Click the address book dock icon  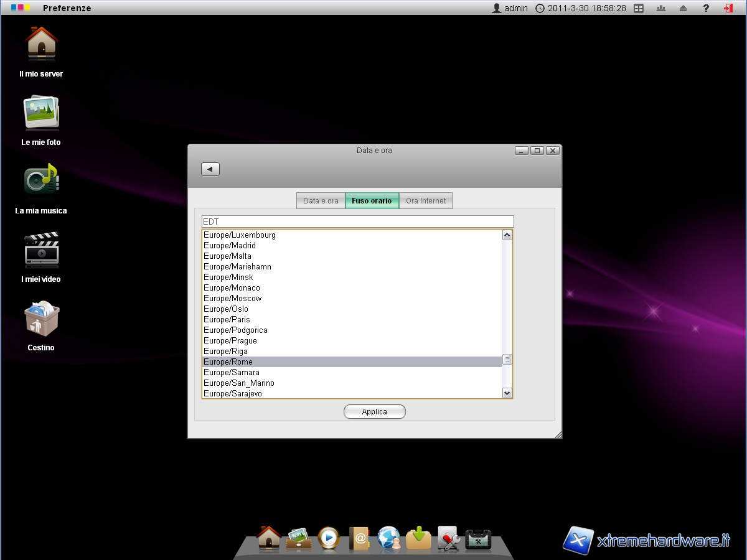(359, 538)
